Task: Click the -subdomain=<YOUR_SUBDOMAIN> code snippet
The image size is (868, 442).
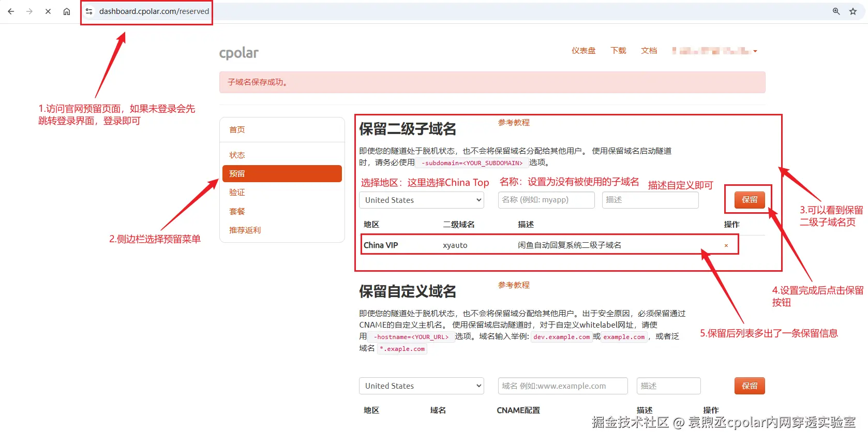Action: (472, 163)
